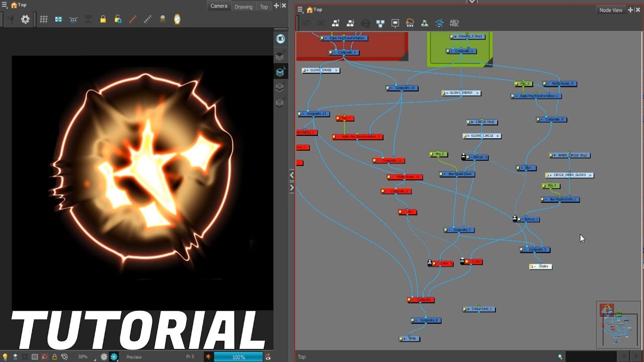Expand the GLOWS_CIRCLE group node arrow
Image resolution: width=644 pixels, height=362 pixels.
tap(497, 136)
